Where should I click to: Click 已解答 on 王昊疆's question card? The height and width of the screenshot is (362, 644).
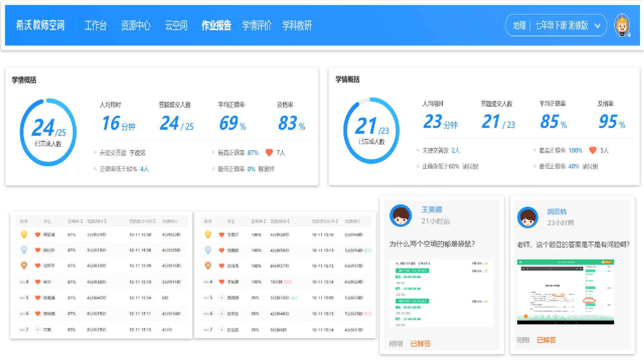pyautogui.click(x=421, y=344)
